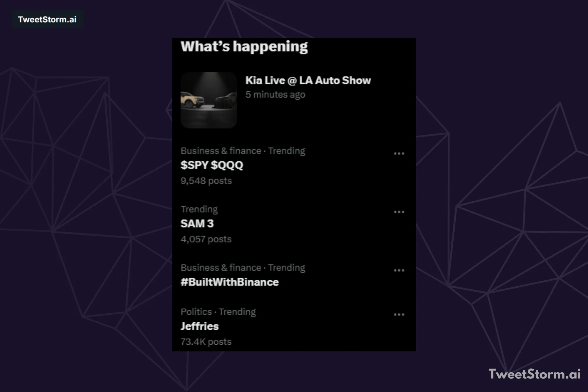Screen dimensions: 588x392
Task: Go to the Jeffries politics trend
Action: coord(200,326)
